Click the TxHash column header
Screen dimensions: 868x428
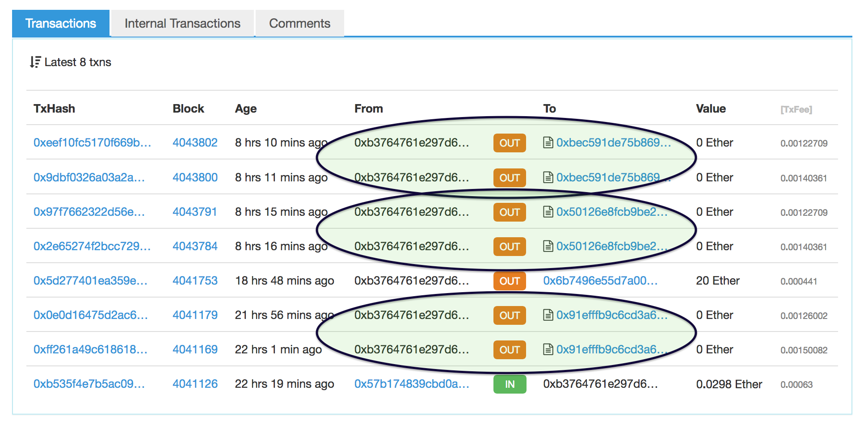click(54, 109)
